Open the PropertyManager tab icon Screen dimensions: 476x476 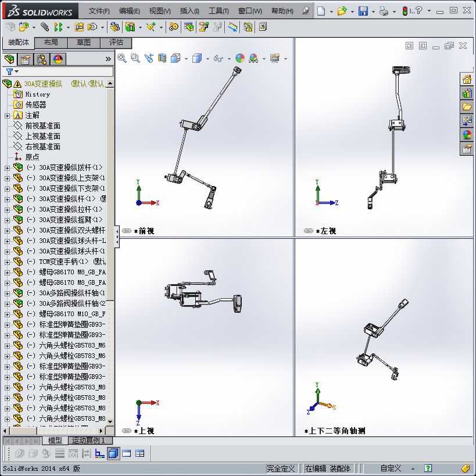(24, 59)
